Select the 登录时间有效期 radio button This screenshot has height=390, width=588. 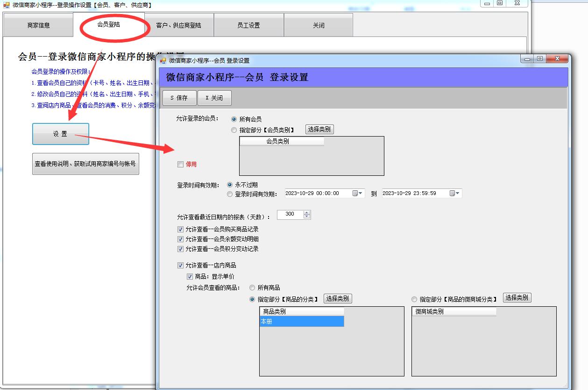[229, 194]
